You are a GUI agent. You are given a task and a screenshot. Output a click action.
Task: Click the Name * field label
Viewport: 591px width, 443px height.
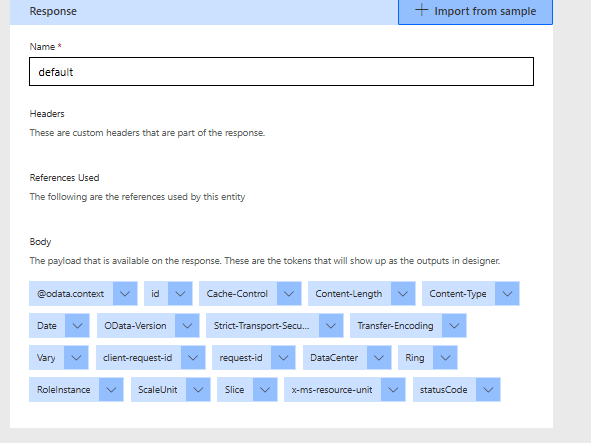coord(46,47)
